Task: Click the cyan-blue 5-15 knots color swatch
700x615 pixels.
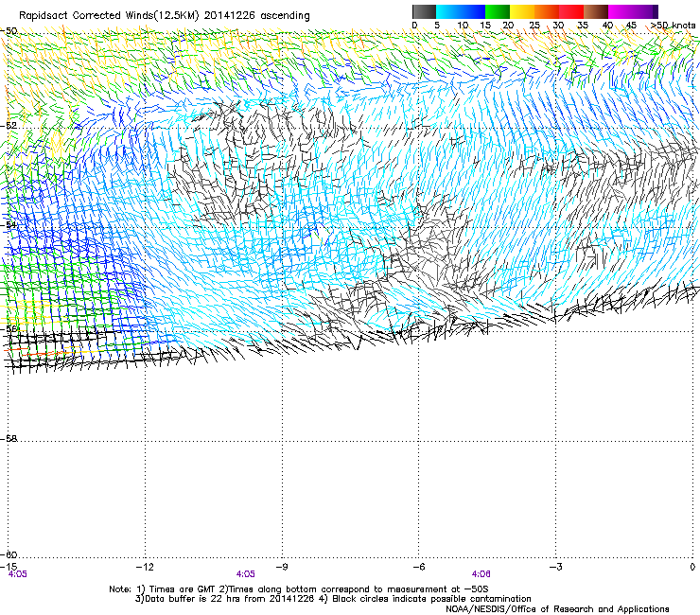Action: pyautogui.click(x=461, y=11)
